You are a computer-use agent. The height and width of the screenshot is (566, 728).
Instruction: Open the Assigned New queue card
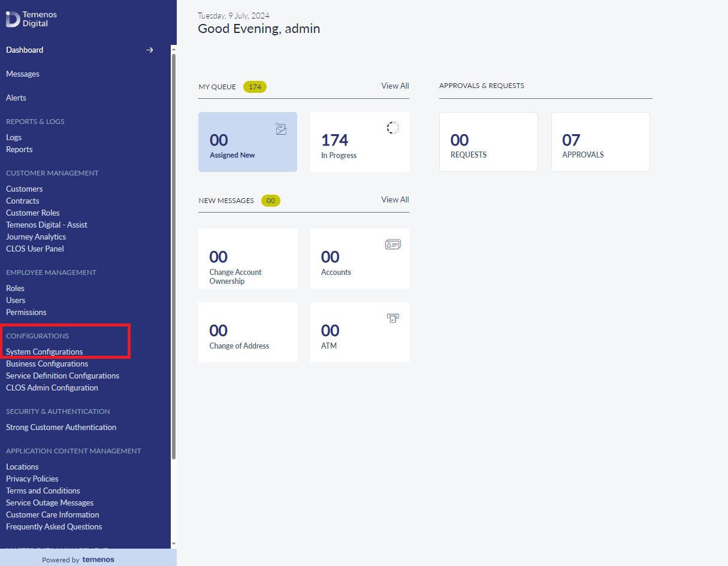(x=247, y=142)
